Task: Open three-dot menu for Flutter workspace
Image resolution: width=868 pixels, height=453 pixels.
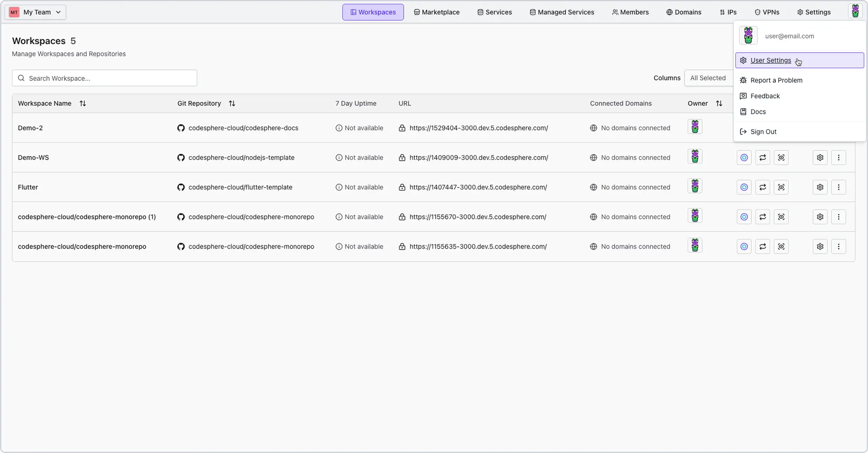Action: pyautogui.click(x=838, y=187)
